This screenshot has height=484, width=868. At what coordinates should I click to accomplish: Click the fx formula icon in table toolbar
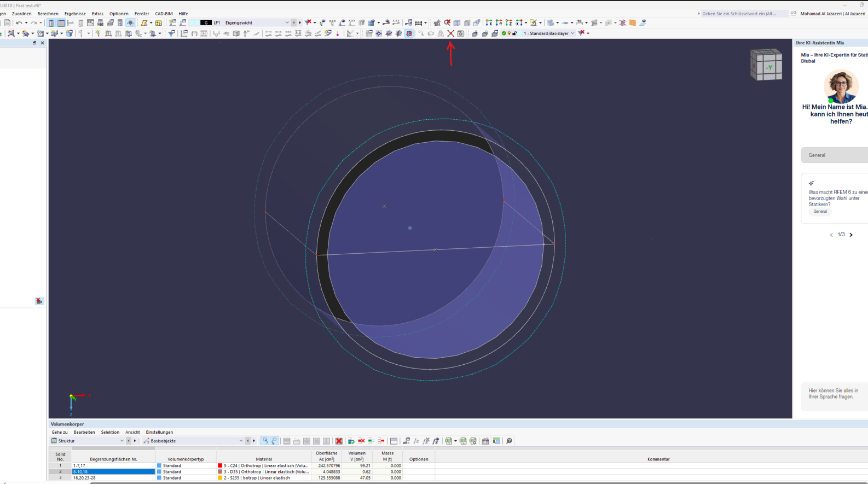point(416,441)
